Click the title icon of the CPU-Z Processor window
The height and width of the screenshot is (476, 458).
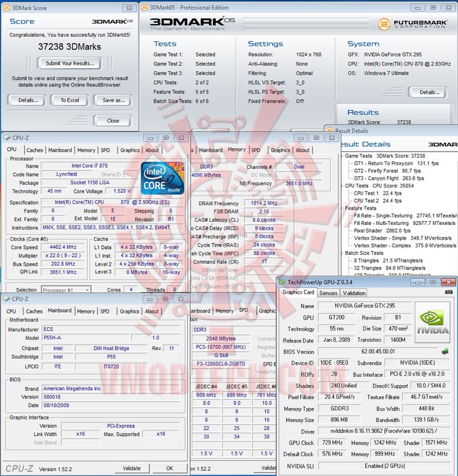(7, 137)
